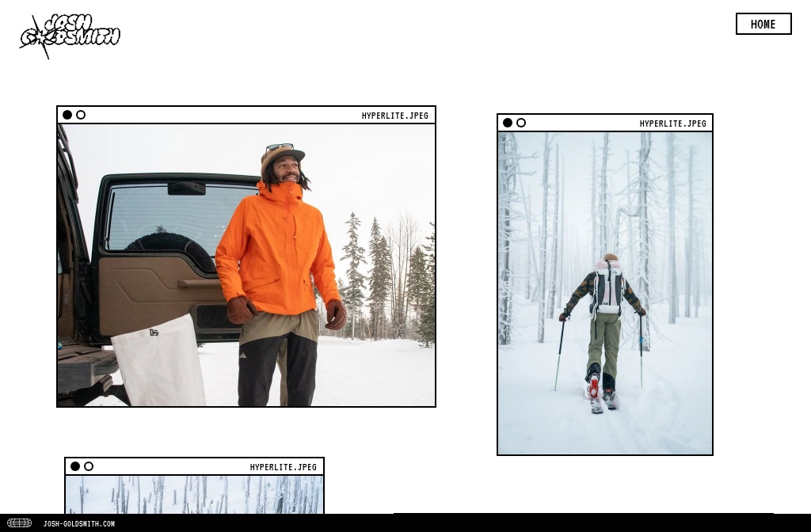Image resolution: width=811 pixels, height=532 pixels.
Task: Open the HOME page button
Action: pyautogui.click(x=763, y=24)
